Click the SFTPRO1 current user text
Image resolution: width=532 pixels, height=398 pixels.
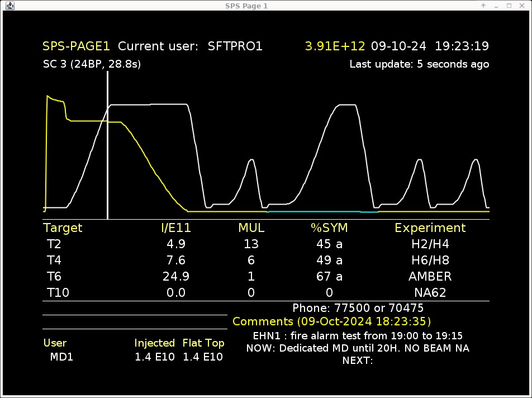tap(235, 46)
